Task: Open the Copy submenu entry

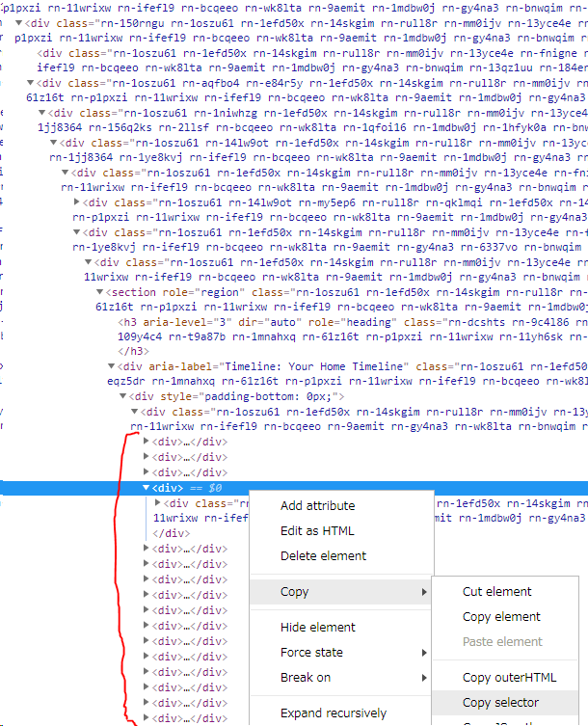Action: pyautogui.click(x=340, y=592)
